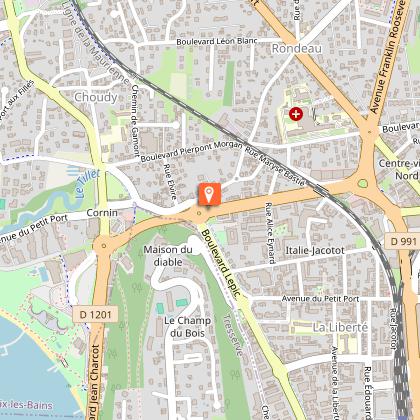Click the Choudy neighborhood label
The height and width of the screenshot is (420, 420).
pyautogui.click(x=96, y=97)
